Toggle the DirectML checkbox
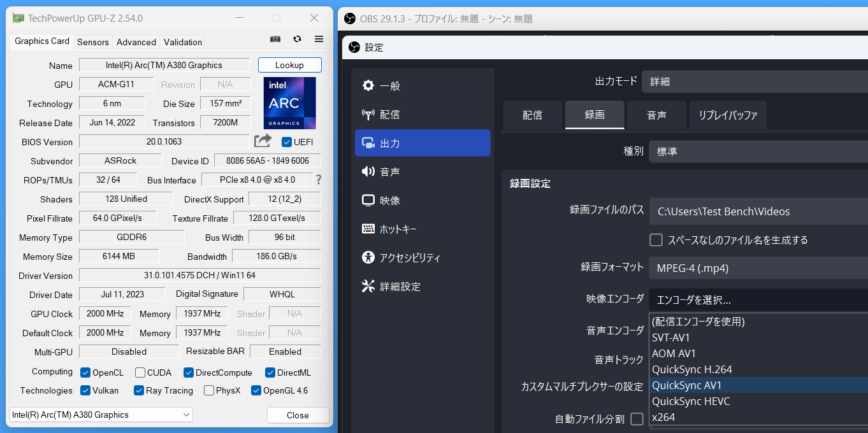The width and height of the screenshot is (868, 433). (x=270, y=373)
